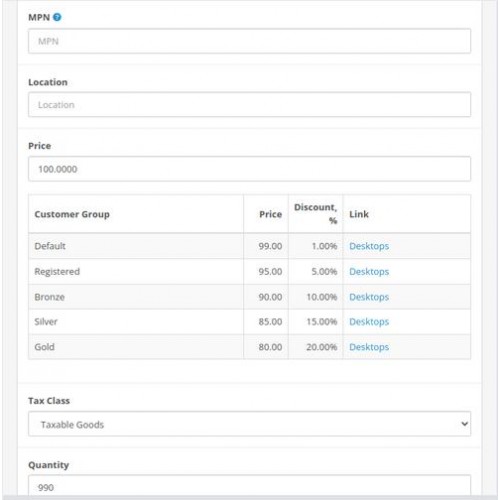Click the Tax Class dropdown chevron arrow
The width and height of the screenshot is (500, 500).
coord(464,424)
